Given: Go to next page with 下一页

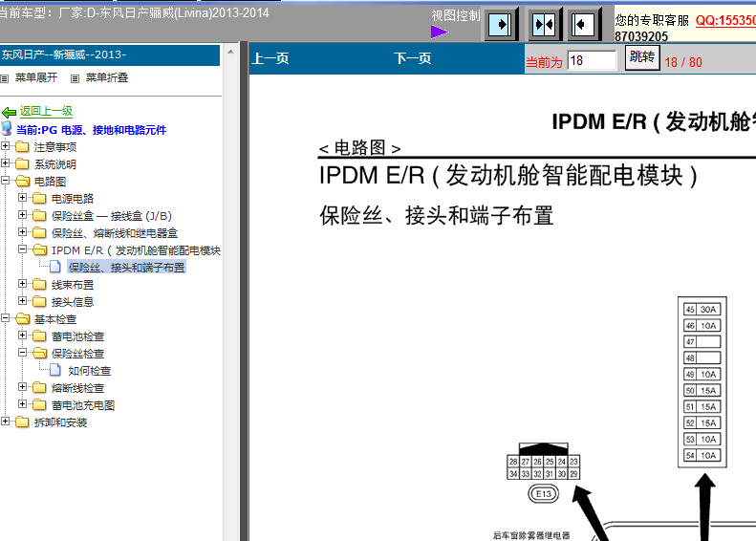Looking at the screenshot, I should 413,59.
